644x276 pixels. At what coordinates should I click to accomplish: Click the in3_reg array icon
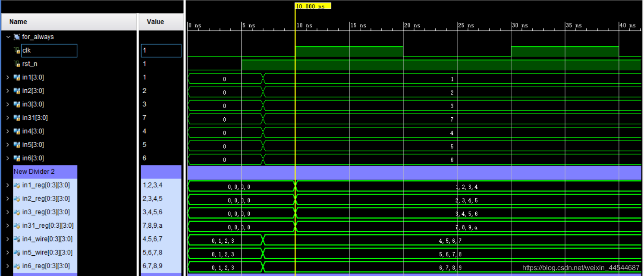17,212
